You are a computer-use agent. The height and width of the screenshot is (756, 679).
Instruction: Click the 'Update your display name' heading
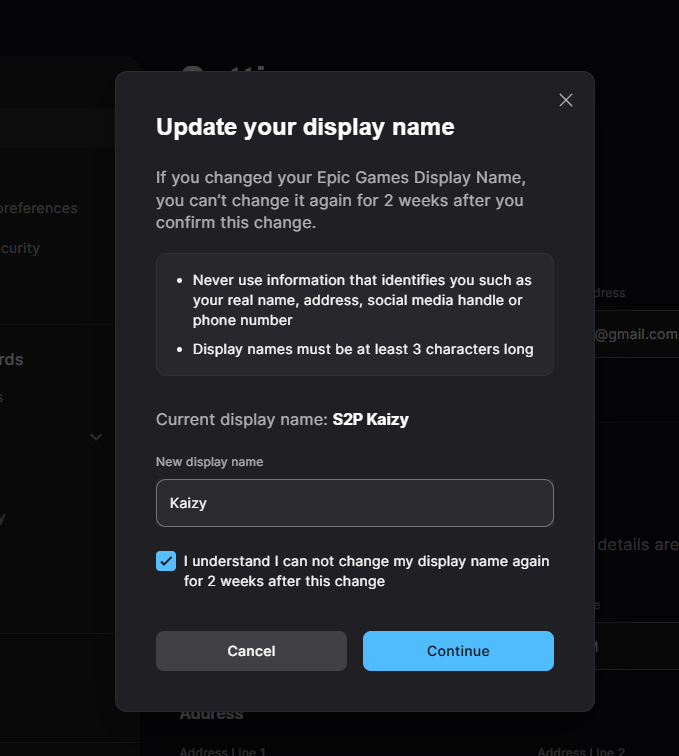tap(305, 127)
